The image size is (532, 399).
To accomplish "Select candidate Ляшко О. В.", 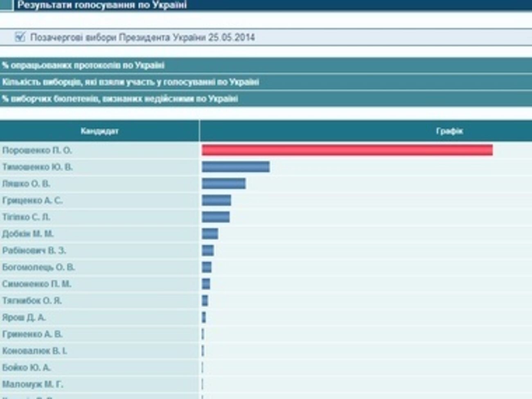I will tap(26, 184).
